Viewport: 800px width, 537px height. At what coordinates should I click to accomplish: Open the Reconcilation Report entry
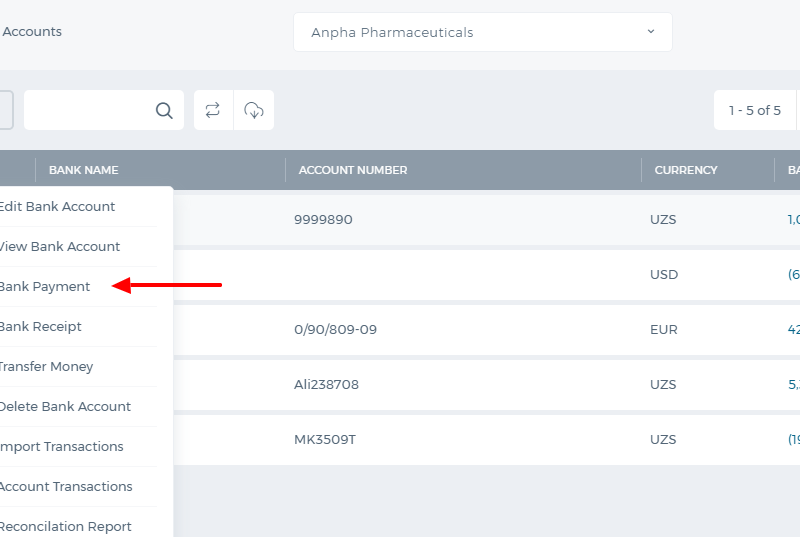click(x=66, y=526)
